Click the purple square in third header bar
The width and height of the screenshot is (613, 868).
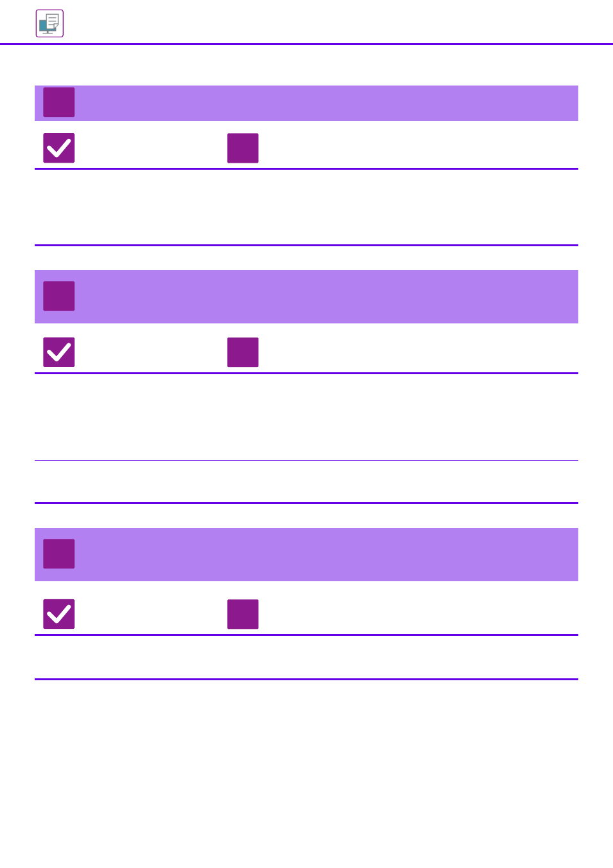pos(59,554)
